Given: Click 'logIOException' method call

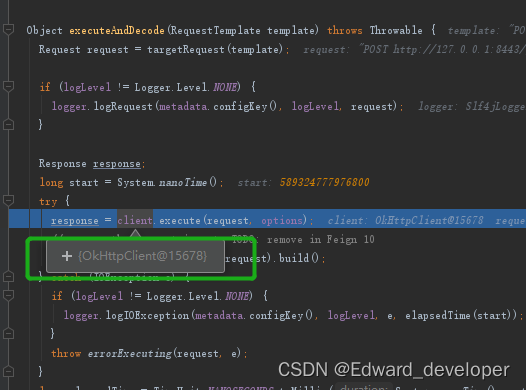Looking at the screenshot, I should coord(148,316).
